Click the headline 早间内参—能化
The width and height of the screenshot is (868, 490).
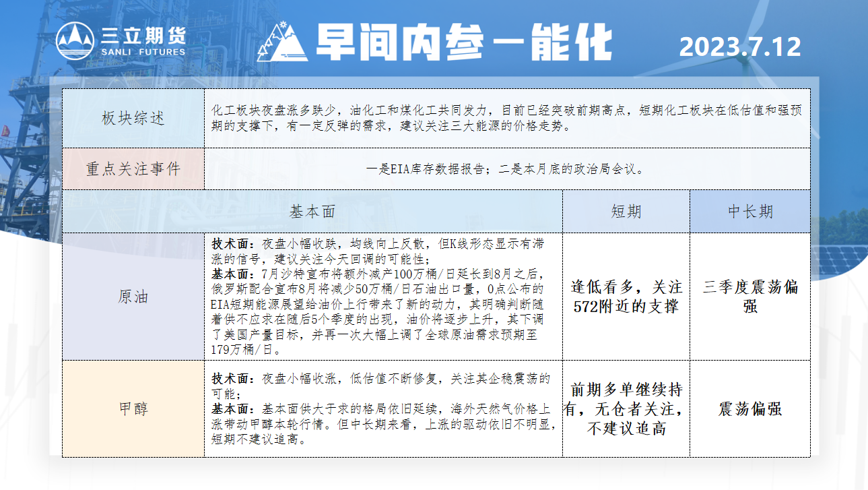tap(464, 42)
